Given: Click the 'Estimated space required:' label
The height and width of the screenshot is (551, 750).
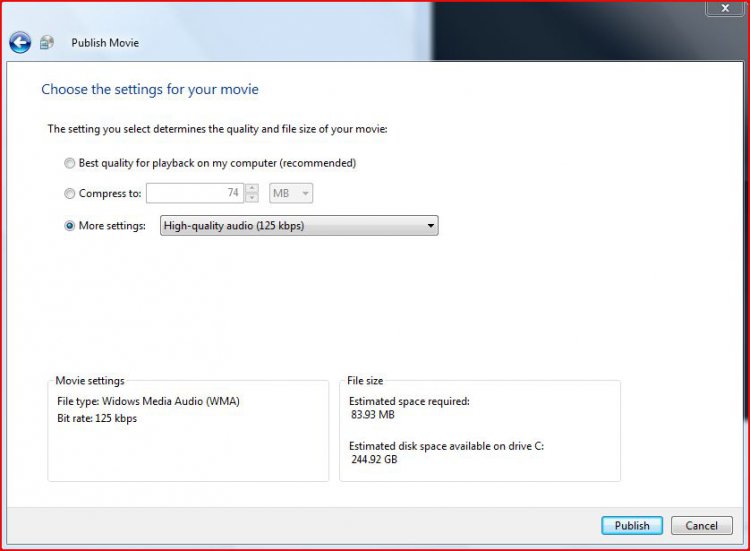Looking at the screenshot, I should [x=409, y=401].
